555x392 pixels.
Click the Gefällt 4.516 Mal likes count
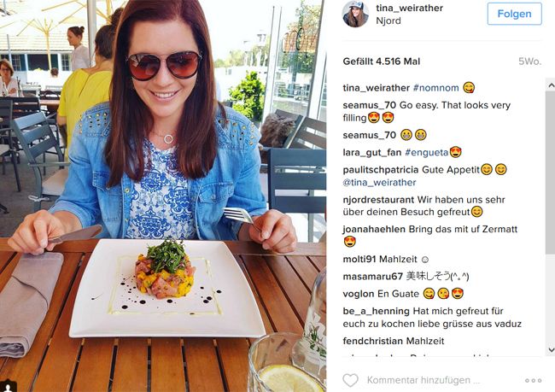point(381,61)
